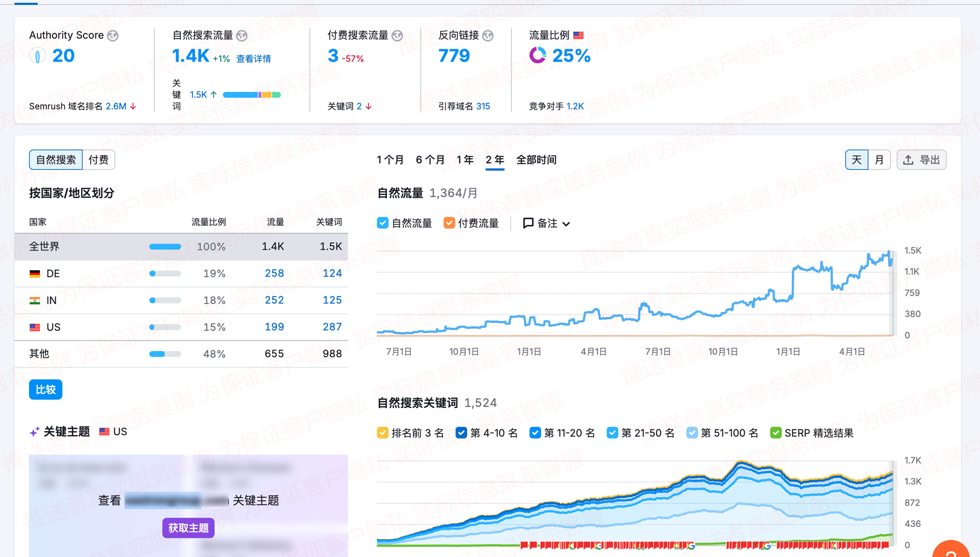Click the keyword distribution color bar
980x557 pixels.
coord(252,95)
